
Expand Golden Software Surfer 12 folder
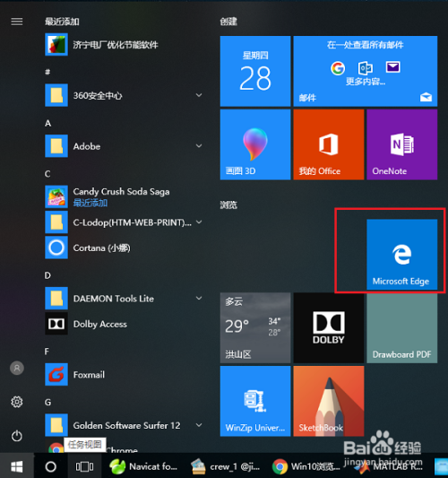pyautogui.click(x=199, y=425)
